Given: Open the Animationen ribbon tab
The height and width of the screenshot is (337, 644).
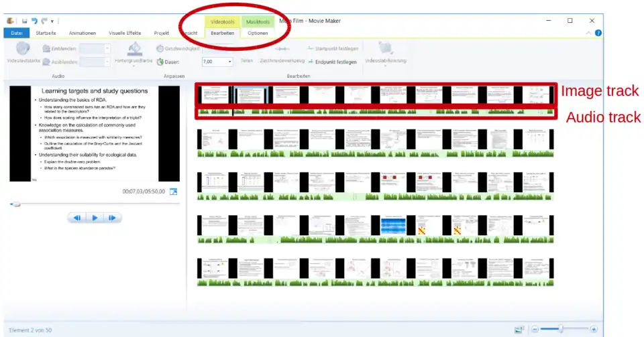Looking at the screenshot, I should 82,33.
